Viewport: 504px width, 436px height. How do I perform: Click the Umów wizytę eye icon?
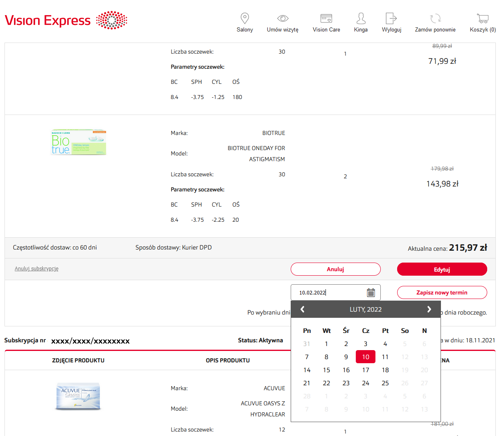pos(283,18)
